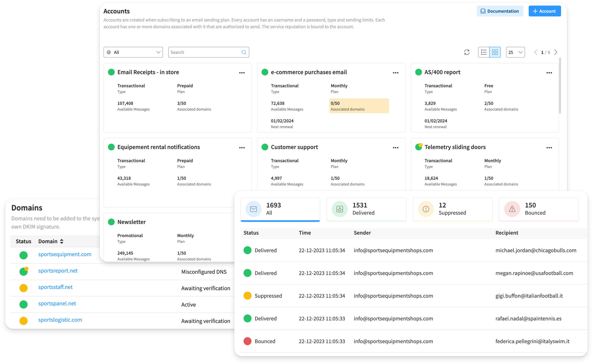This screenshot has height=364, width=593.
Task: Select the Delivered messages tab
Action: (366, 209)
